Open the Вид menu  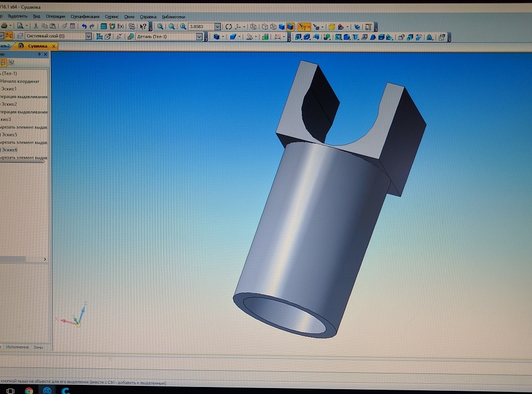click(x=37, y=16)
